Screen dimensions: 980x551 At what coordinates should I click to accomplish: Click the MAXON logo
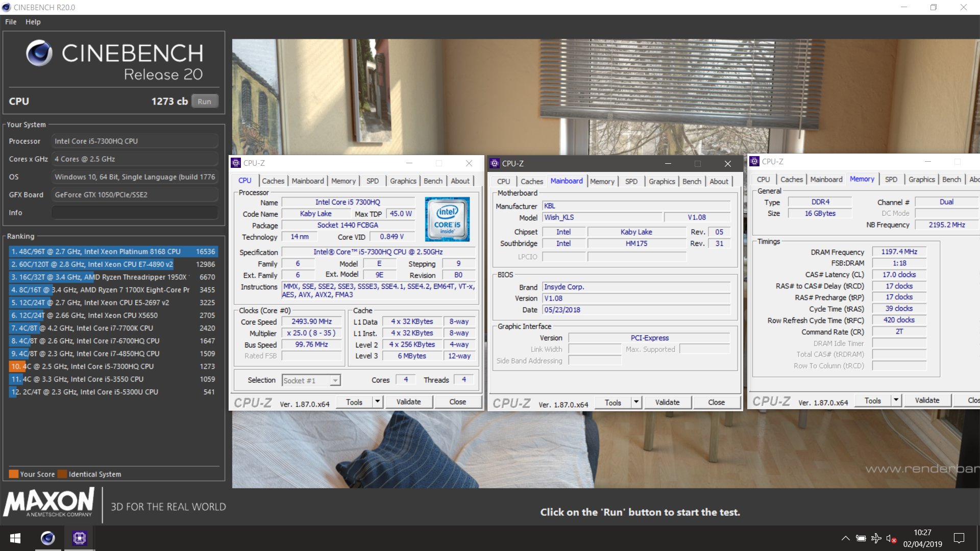(x=49, y=502)
